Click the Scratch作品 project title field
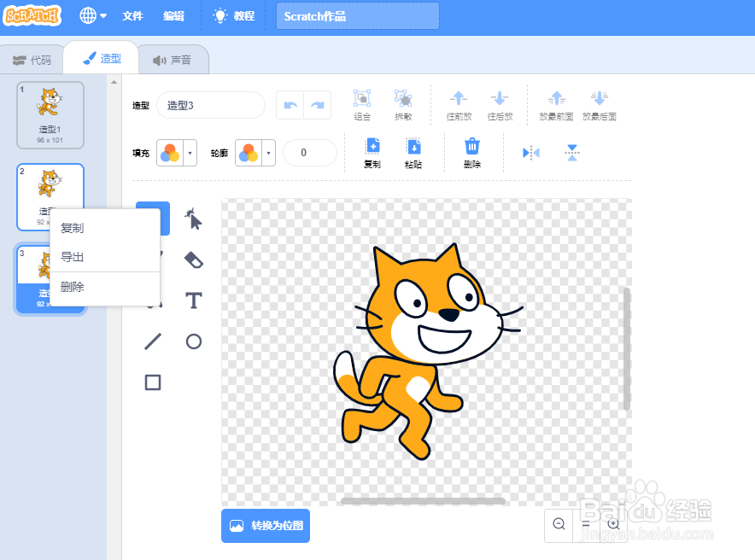Viewport: 755px width, 560px height. pos(357,16)
